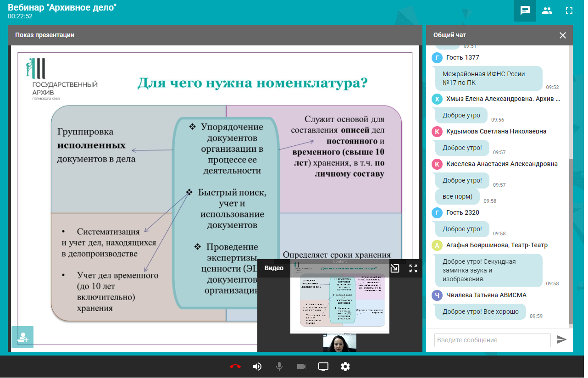Click the Государственный архив logo on slide
Viewport: 588px width, 378px height.
tap(61, 78)
